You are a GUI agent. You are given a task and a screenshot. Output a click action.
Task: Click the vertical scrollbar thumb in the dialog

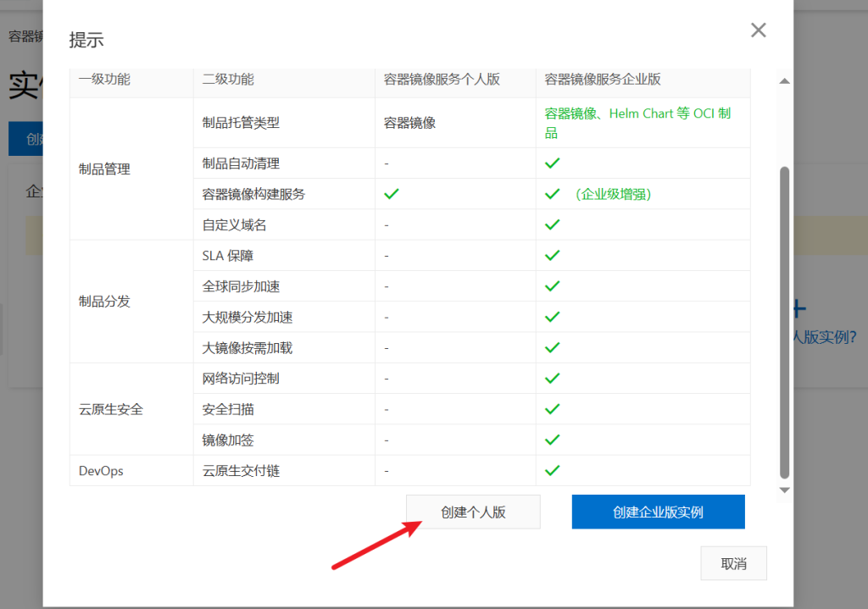point(784,322)
